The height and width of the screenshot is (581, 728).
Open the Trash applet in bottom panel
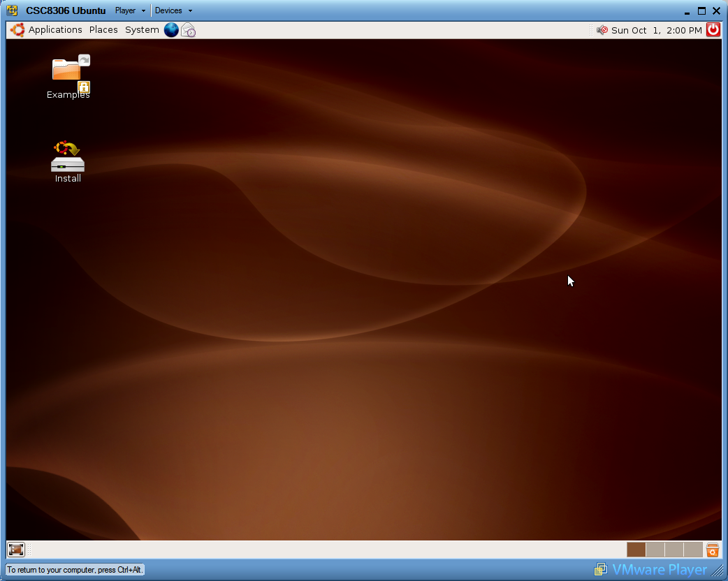(x=712, y=550)
